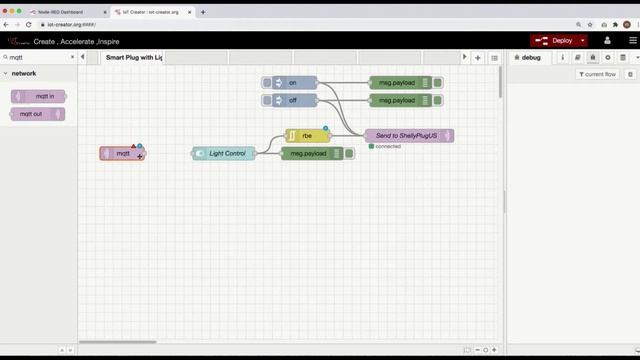
Task: Open the debug bug-icon sidebar tab
Action: 593,58
